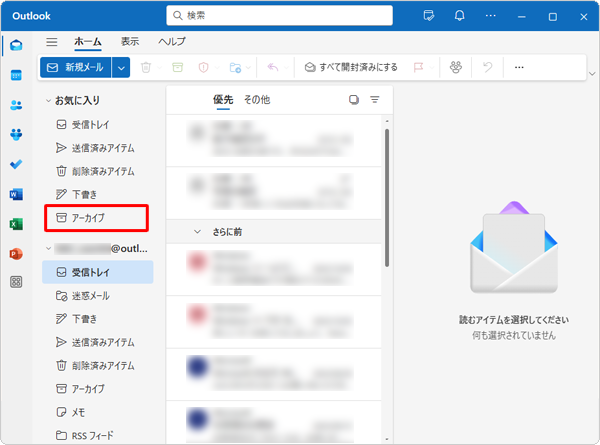Open the Report dropdown arrow
Screen dimensions: 600x445
tap(217, 68)
